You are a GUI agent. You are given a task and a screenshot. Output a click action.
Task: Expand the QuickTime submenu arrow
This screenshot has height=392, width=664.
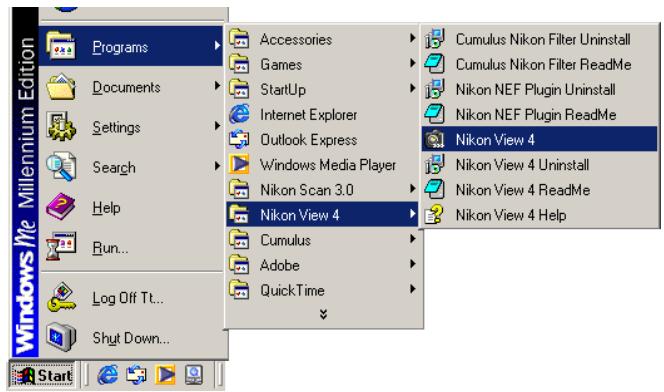(412, 289)
